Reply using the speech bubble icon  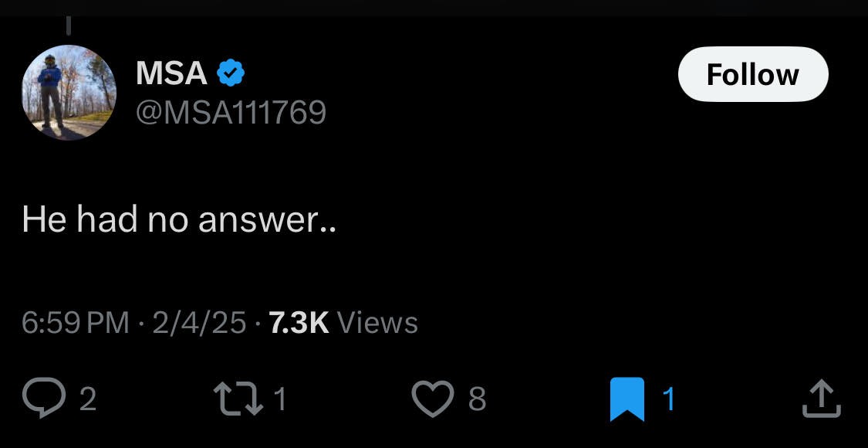click(x=46, y=399)
